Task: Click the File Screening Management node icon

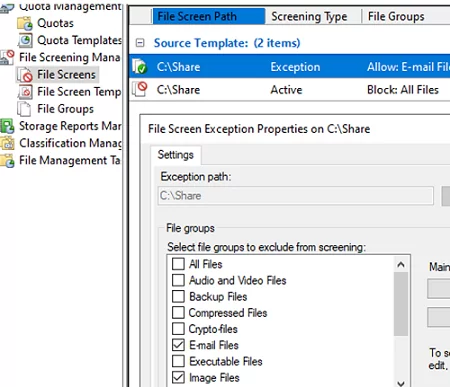Action: click(x=7, y=57)
